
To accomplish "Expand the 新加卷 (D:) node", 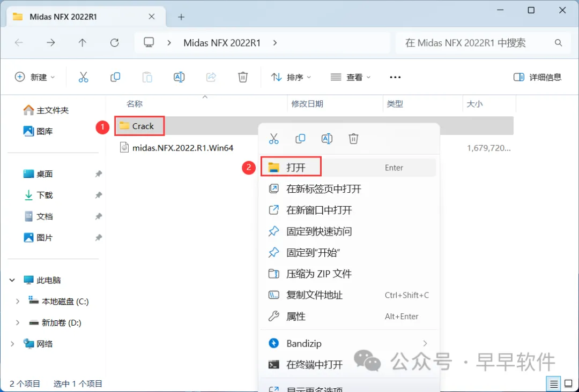I will pyautogui.click(x=17, y=323).
